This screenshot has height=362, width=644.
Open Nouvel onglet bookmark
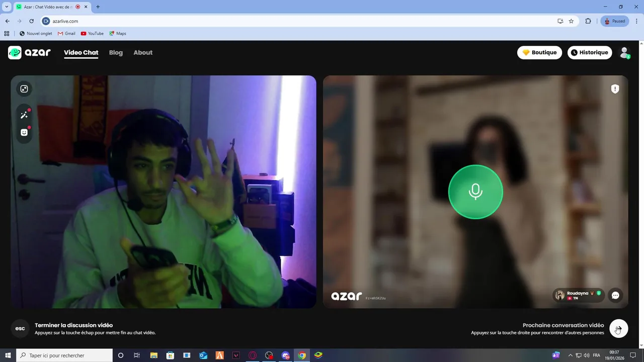pos(36,34)
